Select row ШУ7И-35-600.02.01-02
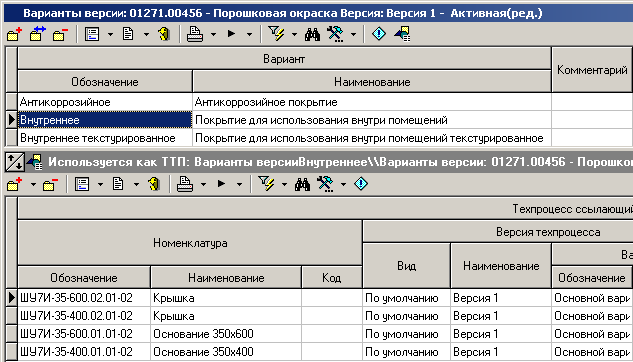Viewport: 633px width, 362px height. (319, 298)
